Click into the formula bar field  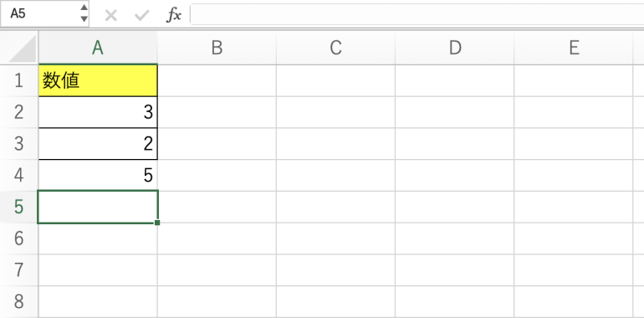[x=417, y=14]
